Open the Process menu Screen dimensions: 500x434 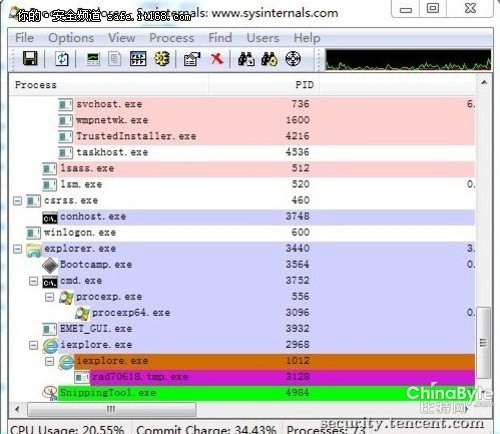click(x=171, y=38)
